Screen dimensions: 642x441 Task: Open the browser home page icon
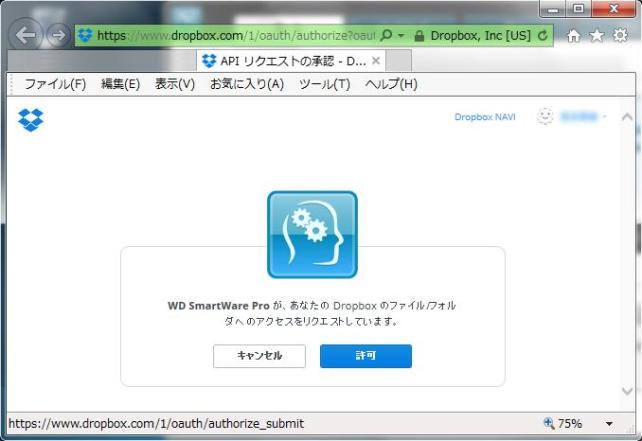coord(574,36)
